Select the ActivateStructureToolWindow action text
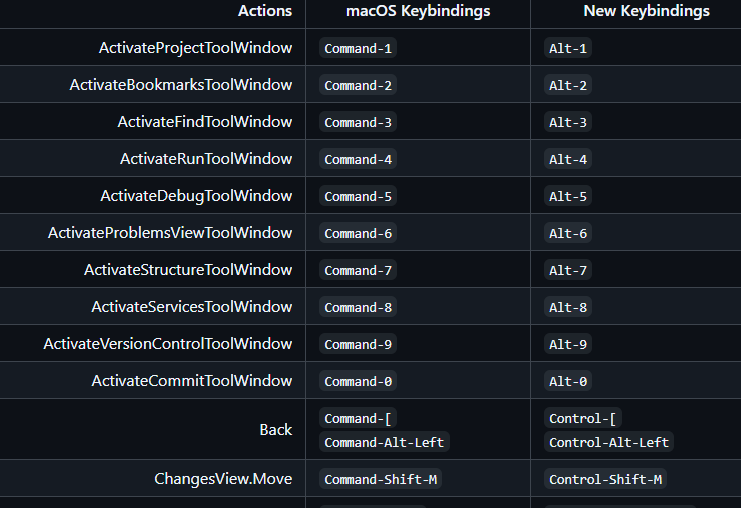 [x=188, y=270]
